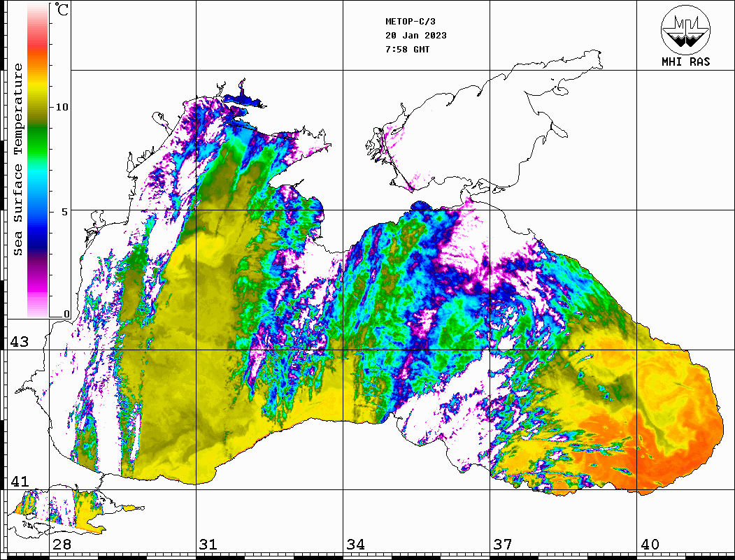Viewport: 735px width, 560px height.
Task: Click the longitude label '37'
Action: tap(503, 545)
